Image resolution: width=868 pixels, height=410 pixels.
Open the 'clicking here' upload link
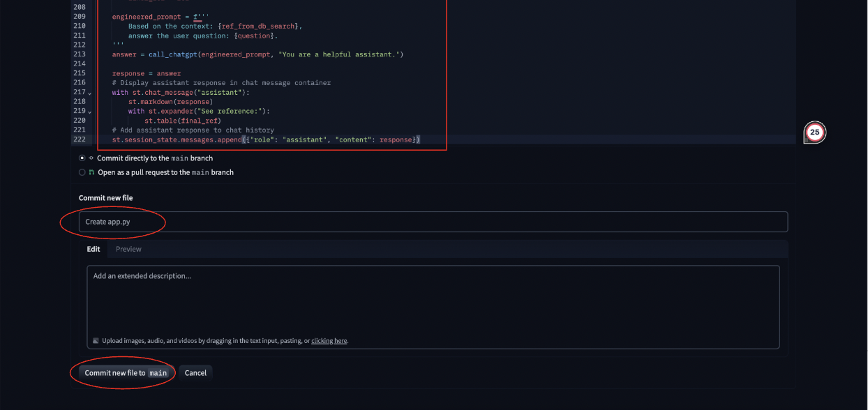tap(329, 341)
